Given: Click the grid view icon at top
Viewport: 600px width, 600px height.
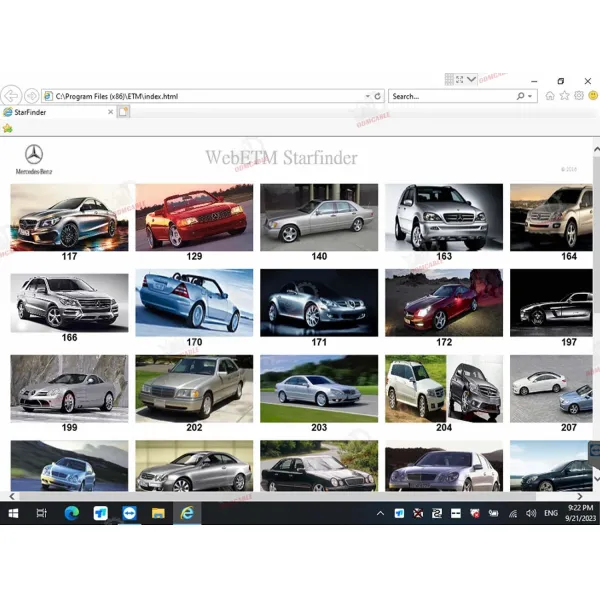Looking at the screenshot, I should coord(449,80).
